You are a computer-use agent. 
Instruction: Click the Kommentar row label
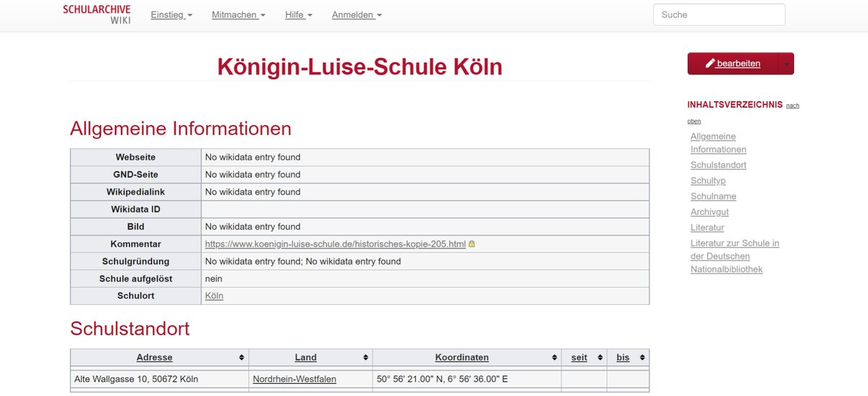click(x=135, y=244)
